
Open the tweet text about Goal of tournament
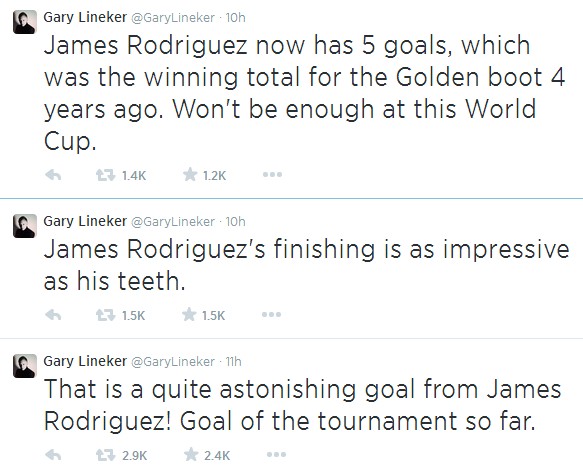302,405
